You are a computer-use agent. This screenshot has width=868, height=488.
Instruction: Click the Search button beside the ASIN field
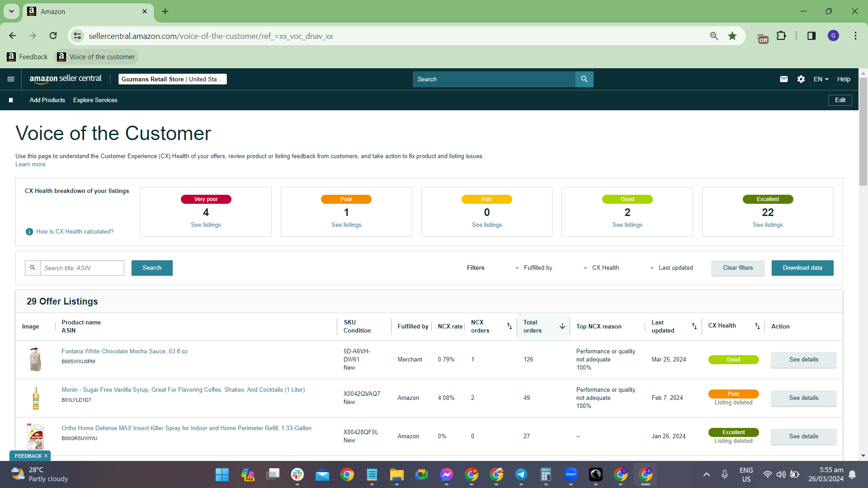pyautogui.click(x=152, y=268)
